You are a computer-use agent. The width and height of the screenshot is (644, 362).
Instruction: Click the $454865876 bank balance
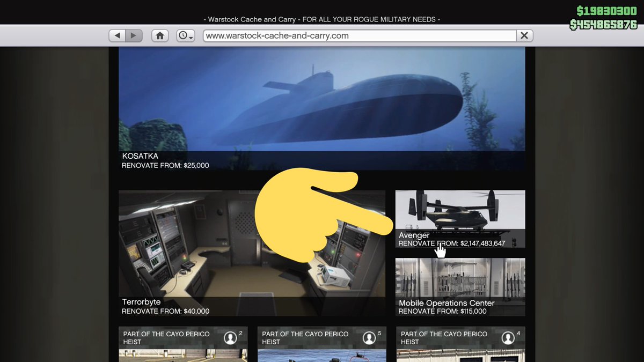tap(603, 25)
